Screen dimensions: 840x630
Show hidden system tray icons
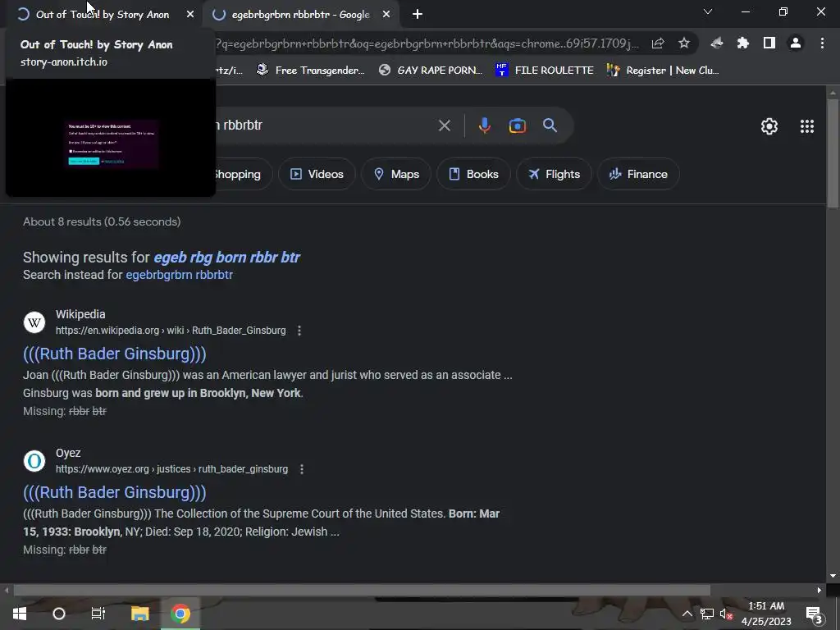pos(687,614)
